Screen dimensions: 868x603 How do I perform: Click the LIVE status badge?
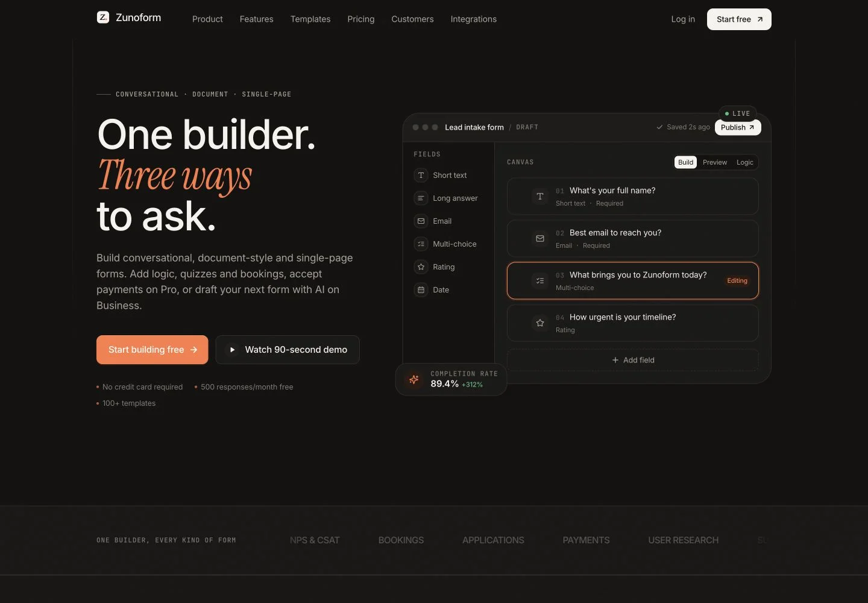737,113
